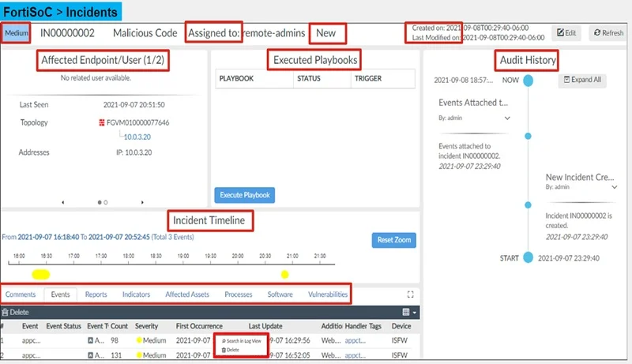Show the Vulnerabilities tab

tap(328, 295)
